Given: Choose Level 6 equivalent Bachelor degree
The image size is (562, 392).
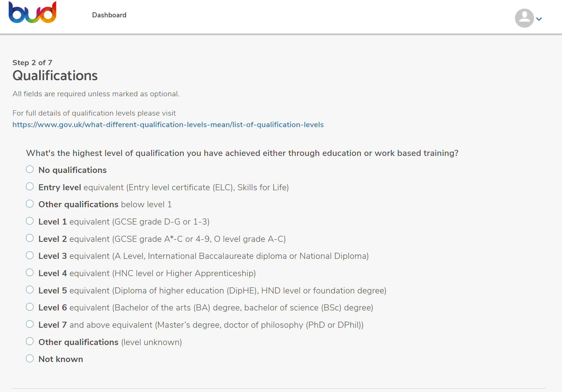Looking at the screenshot, I should point(30,307).
